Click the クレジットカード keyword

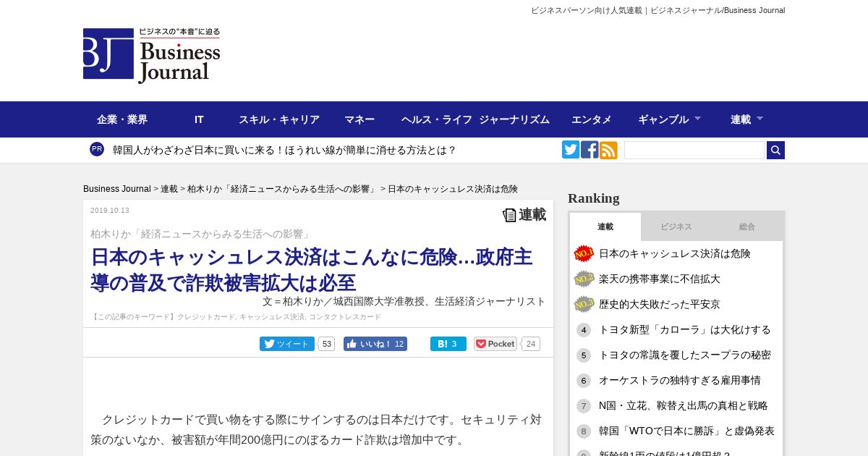(206, 317)
